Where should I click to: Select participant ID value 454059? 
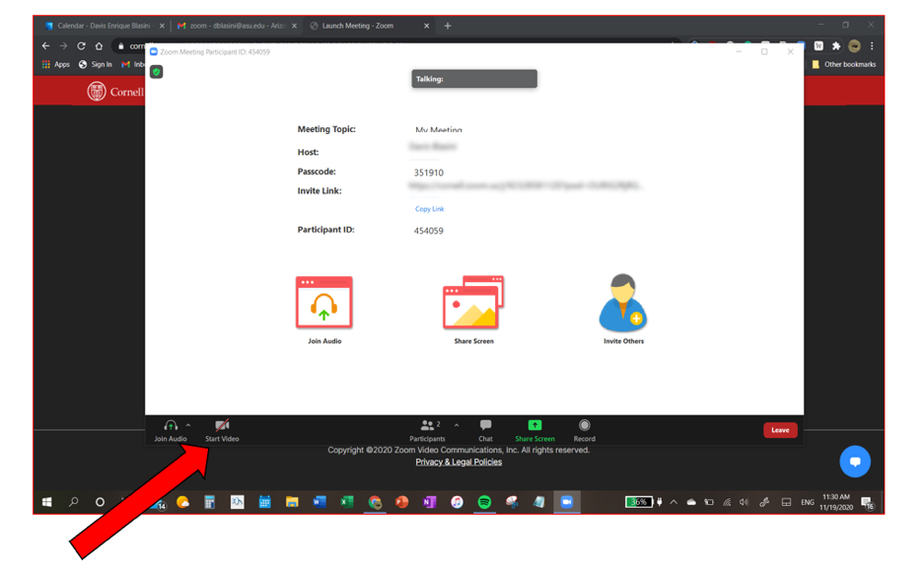(428, 231)
